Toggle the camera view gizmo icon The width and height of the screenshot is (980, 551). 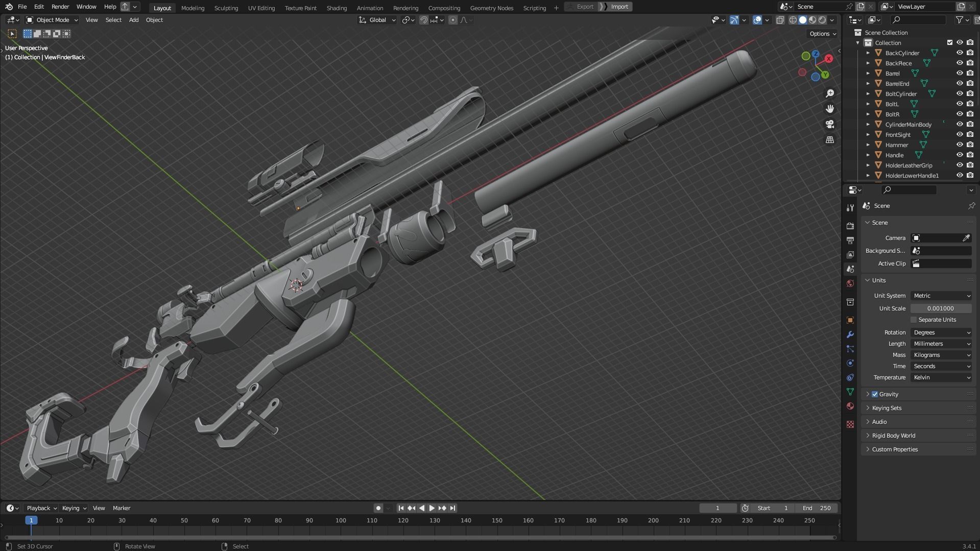point(830,124)
